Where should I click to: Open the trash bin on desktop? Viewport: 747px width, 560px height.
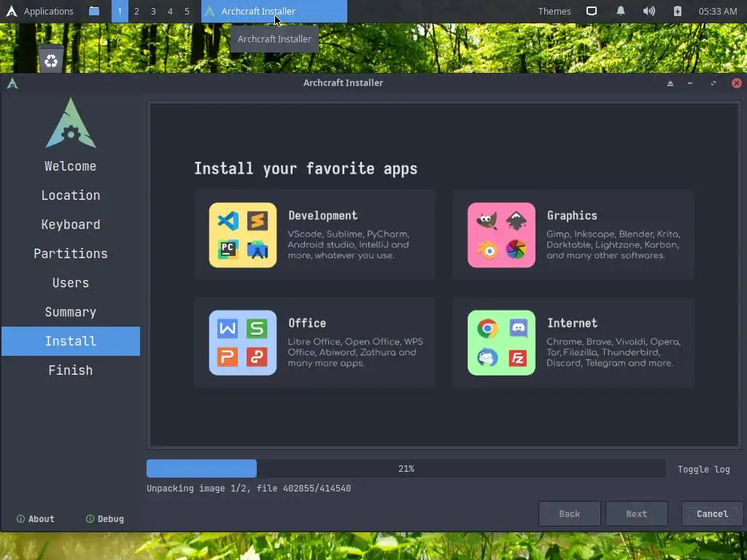click(51, 58)
